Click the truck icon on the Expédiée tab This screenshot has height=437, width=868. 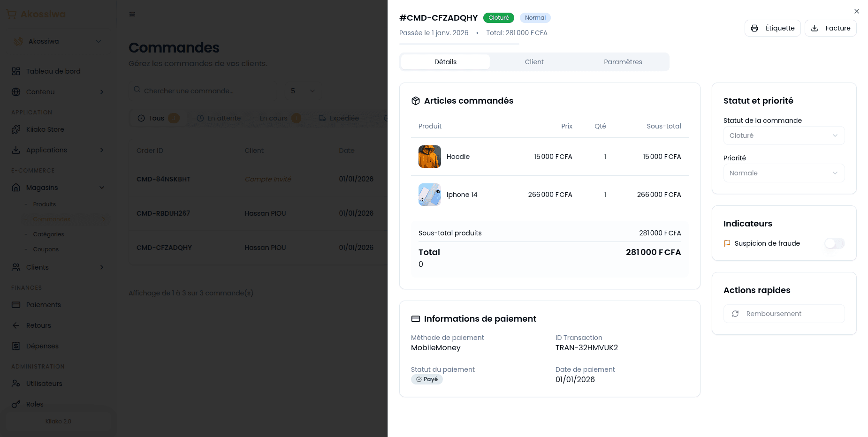click(x=322, y=118)
